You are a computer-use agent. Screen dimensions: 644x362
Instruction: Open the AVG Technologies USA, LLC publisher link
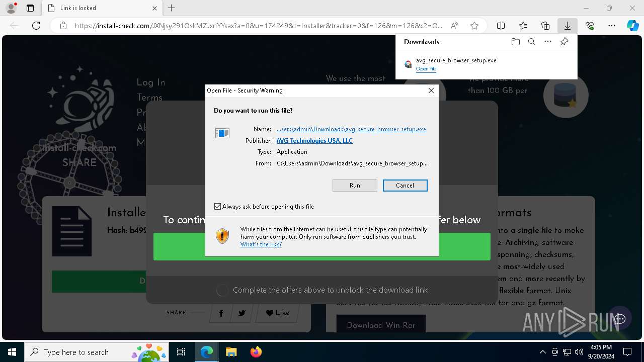point(314,141)
